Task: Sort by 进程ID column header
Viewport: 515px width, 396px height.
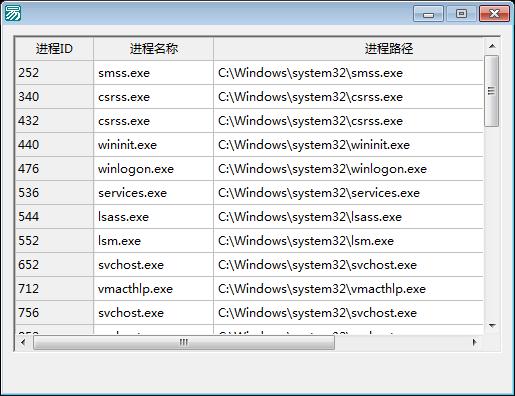Action: [x=55, y=49]
